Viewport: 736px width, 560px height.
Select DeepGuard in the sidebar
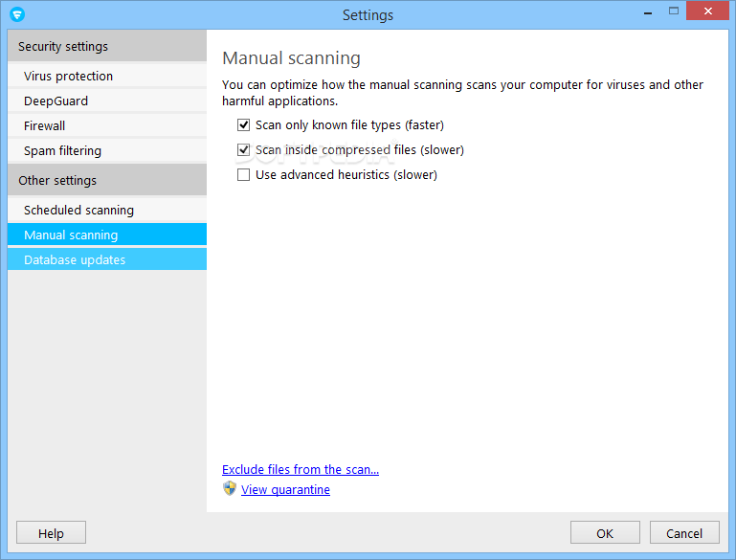click(107, 101)
